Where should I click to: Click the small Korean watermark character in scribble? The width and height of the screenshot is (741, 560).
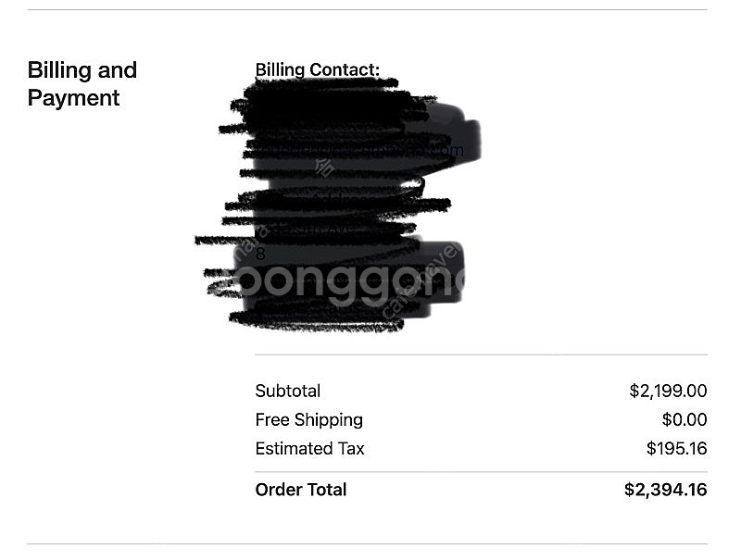pyautogui.click(x=325, y=168)
